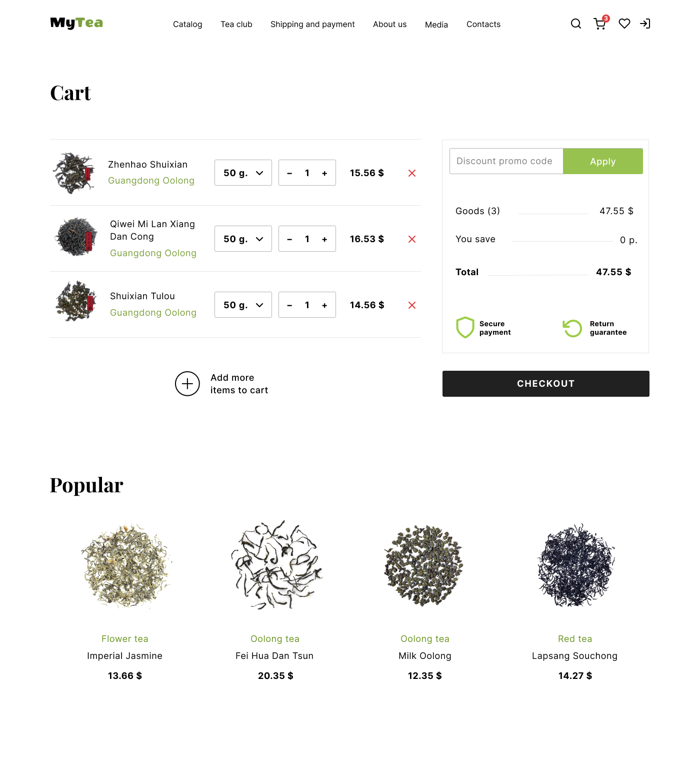
Task: Open 50 g. dropdown for Qiwei Mi Lan Xiang
Action: coord(243,239)
